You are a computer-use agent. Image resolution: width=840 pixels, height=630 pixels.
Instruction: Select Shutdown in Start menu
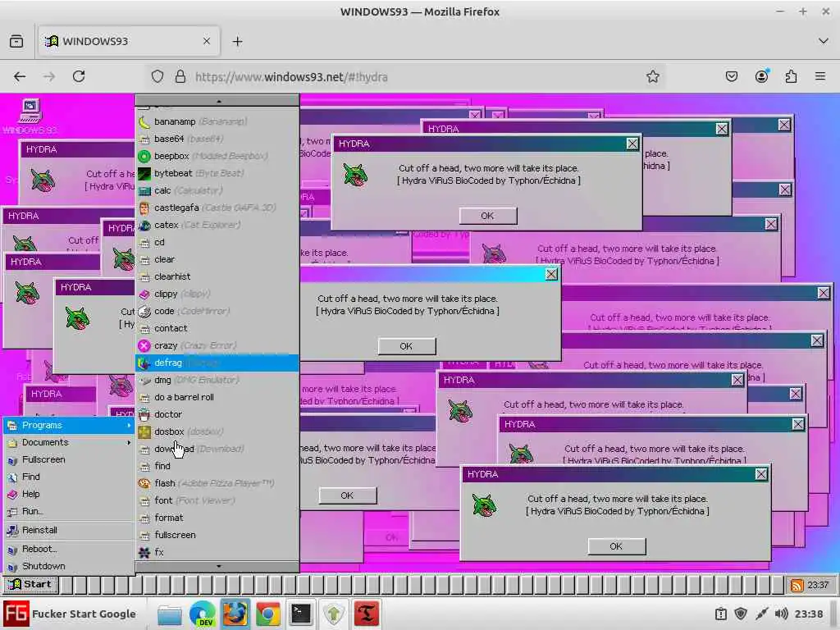tap(69, 566)
